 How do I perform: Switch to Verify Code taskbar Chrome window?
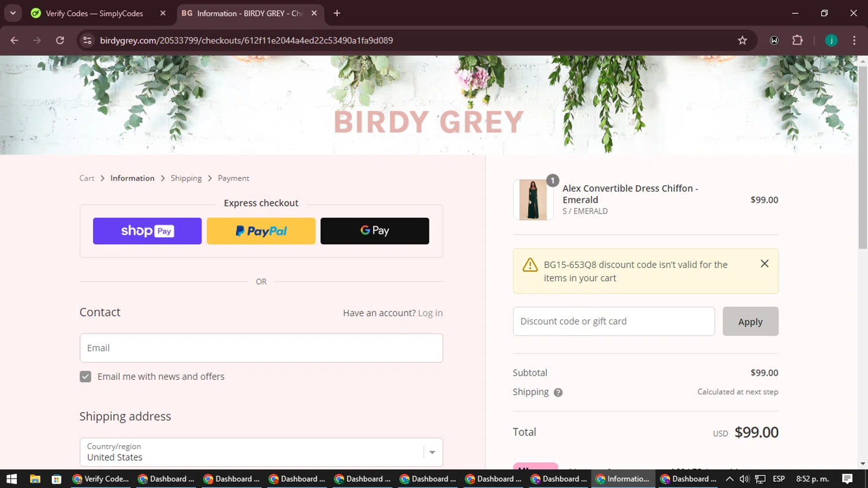coord(102,479)
